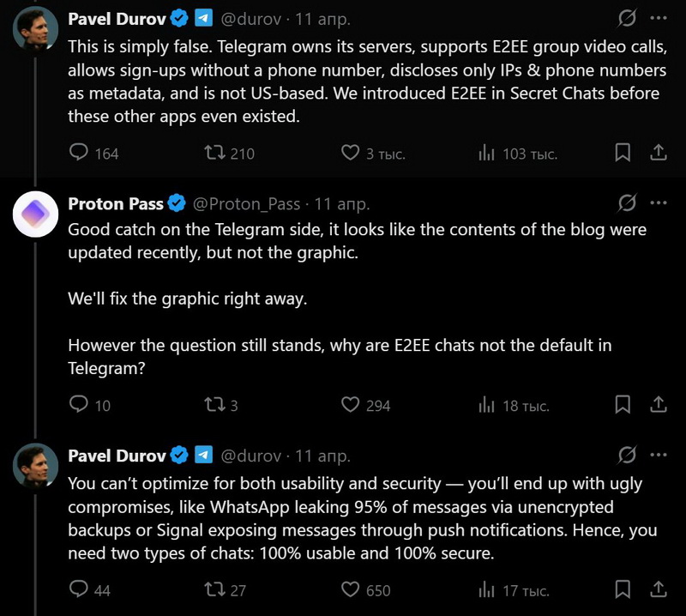686x616 pixels.
Task: Share Durov's first tweet
Action: [x=659, y=153]
